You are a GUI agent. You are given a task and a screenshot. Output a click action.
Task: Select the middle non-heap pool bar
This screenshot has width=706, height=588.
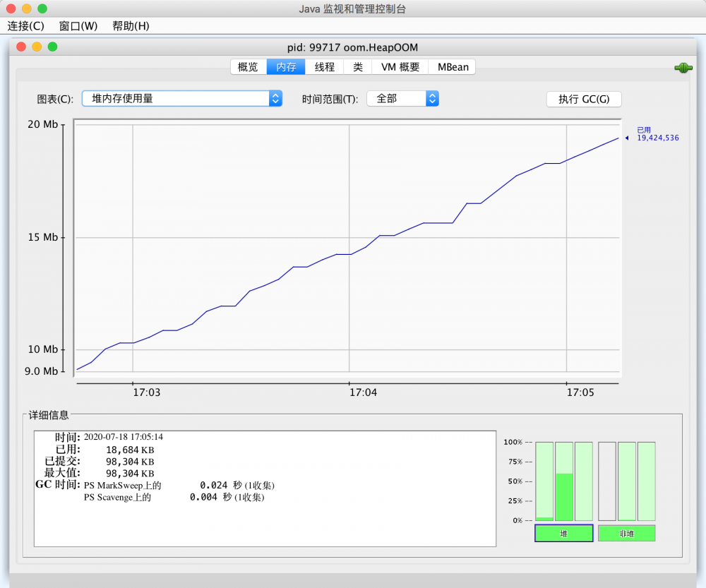[626, 480]
